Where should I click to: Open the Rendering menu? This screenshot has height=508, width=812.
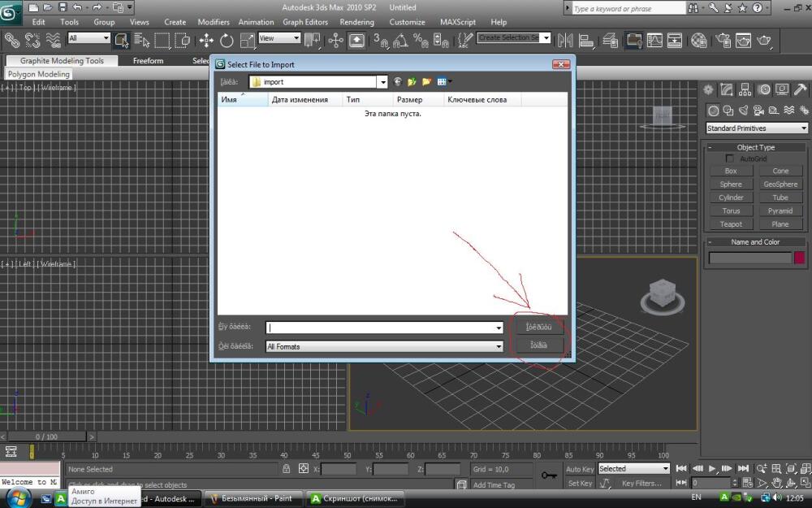click(356, 22)
